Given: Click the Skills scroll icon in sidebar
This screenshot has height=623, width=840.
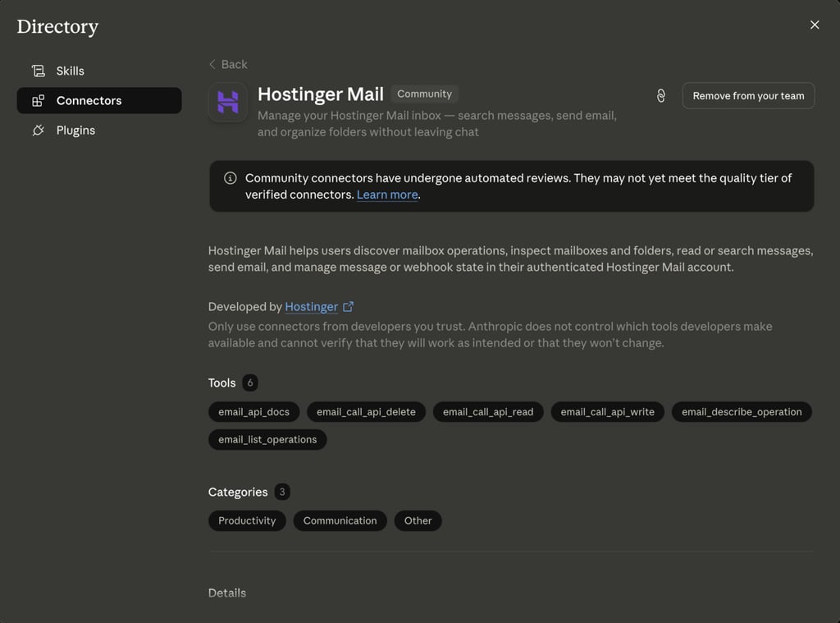Looking at the screenshot, I should click(38, 71).
